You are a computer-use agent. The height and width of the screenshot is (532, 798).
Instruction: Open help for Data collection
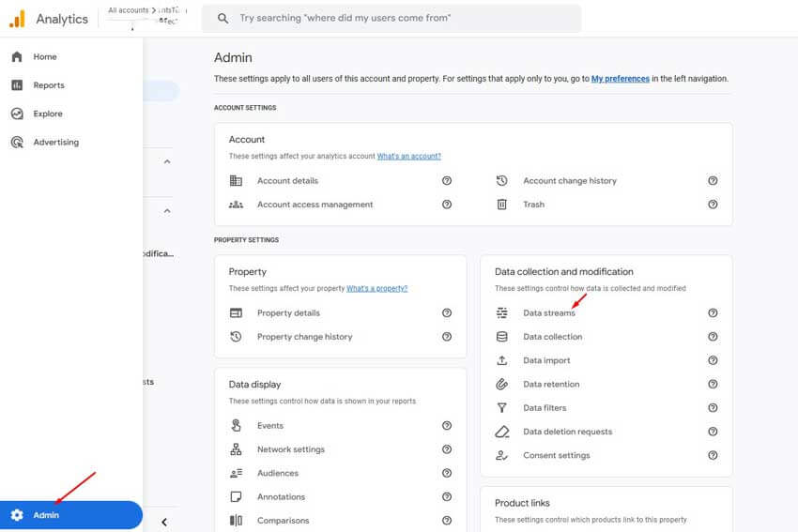[713, 337]
